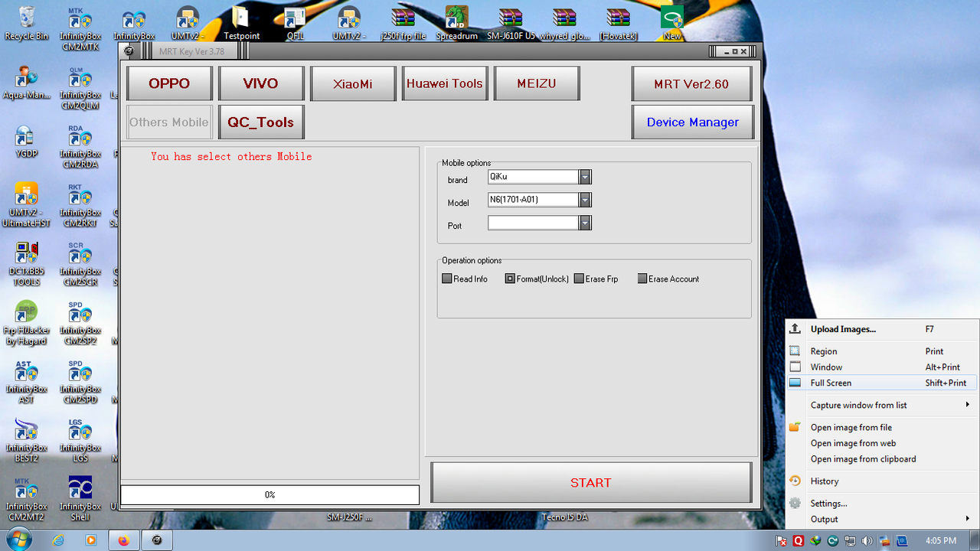
Task: Open the SM-J610F U5 archive icon
Action: coord(511,23)
